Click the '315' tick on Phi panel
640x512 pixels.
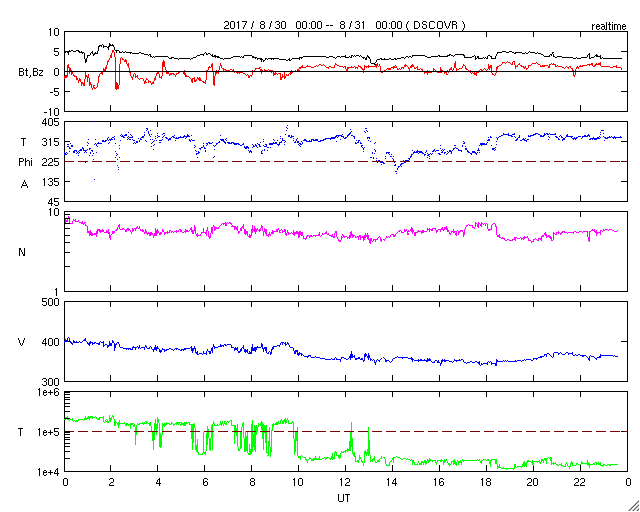(x=51, y=142)
